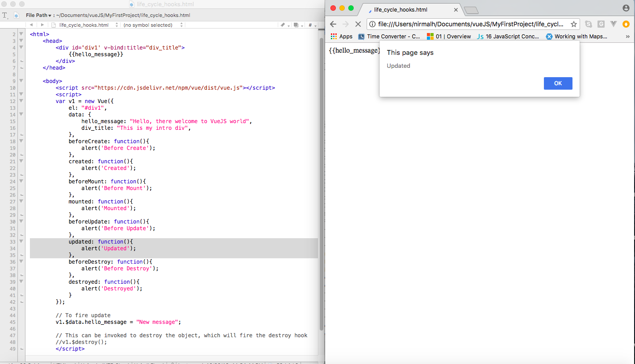The height and width of the screenshot is (364, 635).
Task: Open the markers pencil menu in editor
Action: coord(284,25)
